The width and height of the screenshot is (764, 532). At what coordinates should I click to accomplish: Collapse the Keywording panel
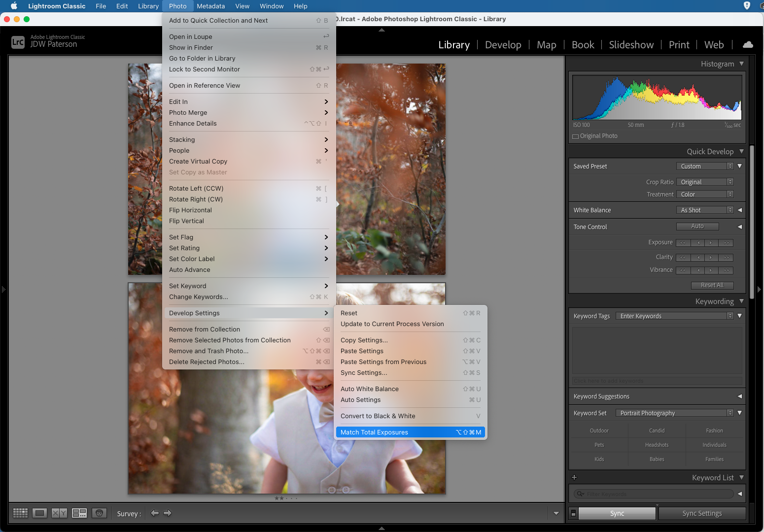741,301
